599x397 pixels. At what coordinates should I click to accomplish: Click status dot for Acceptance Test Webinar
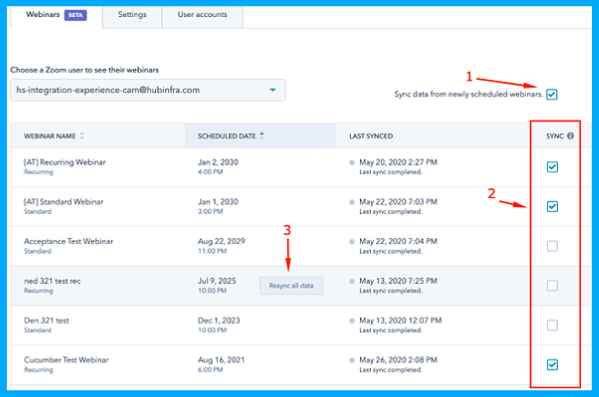(x=352, y=241)
